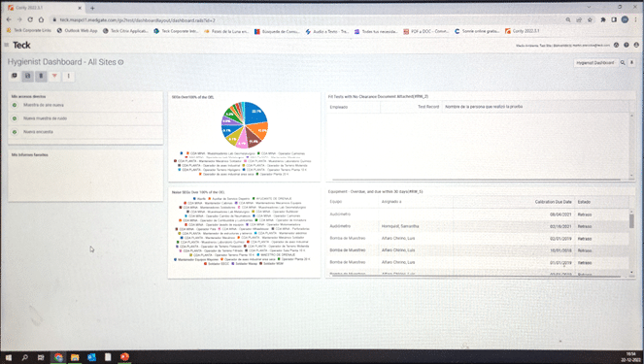The height and width of the screenshot is (364, 644).
Task: Click the green icon beside Muestra de aire nueva
Action: click(15, 105)
